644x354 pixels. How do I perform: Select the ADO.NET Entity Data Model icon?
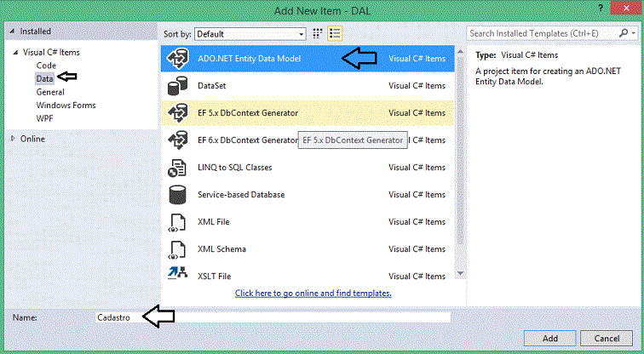(x=178, y=58)
